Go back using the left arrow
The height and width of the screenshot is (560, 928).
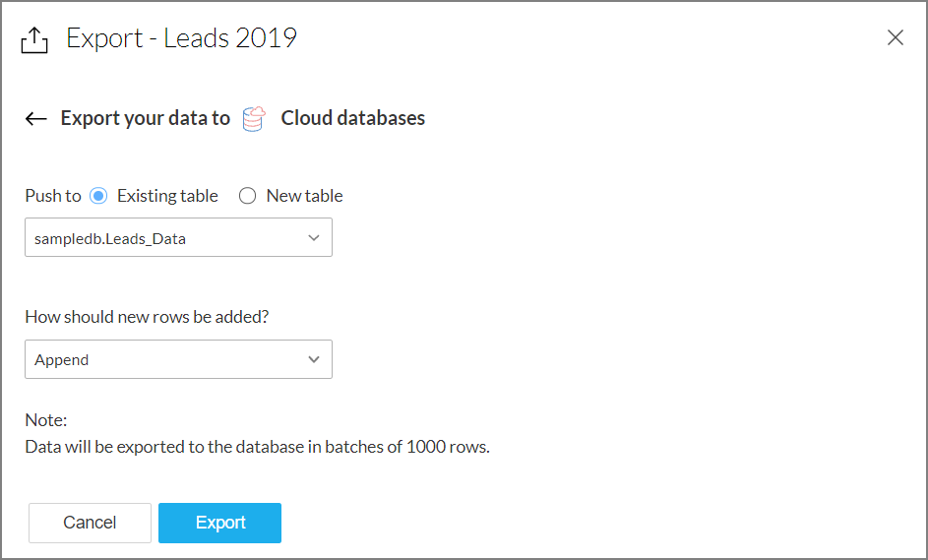pos(36,119)
